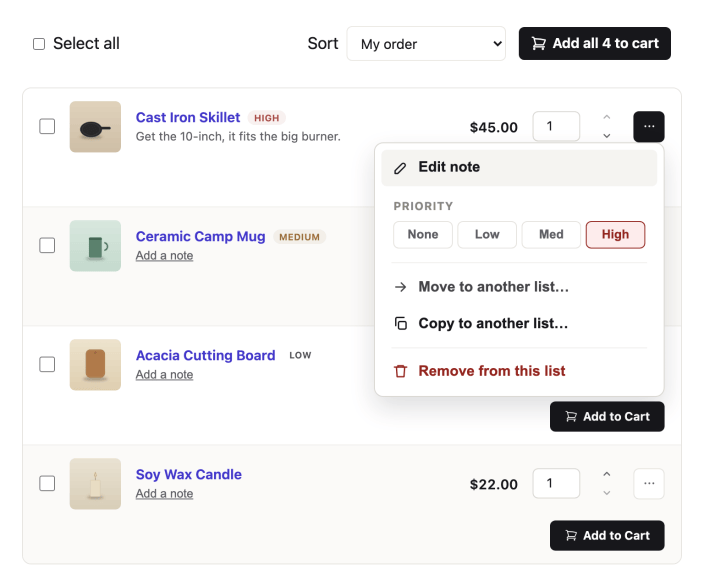Click Add a note under Ceramic Camp Mug
Screen dimensions: 704x585
[165, 255]
